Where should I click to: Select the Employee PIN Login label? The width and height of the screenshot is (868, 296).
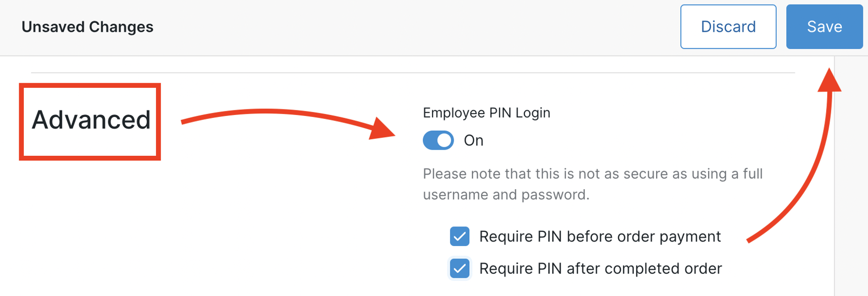pos(486,112)
